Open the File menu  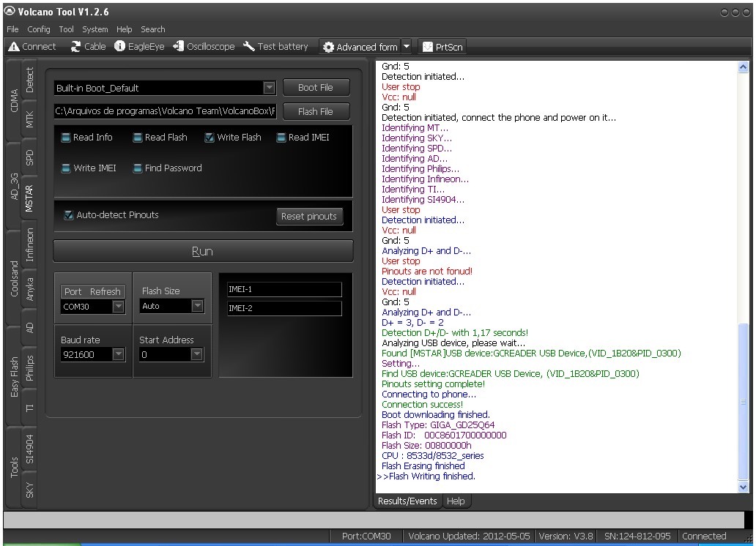[x=12, y=29]
